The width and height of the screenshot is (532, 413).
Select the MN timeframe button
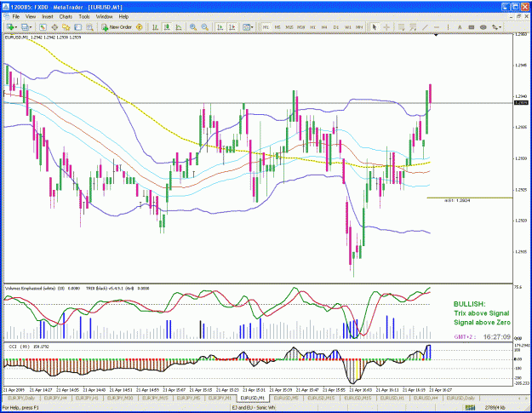coord(359,27)
